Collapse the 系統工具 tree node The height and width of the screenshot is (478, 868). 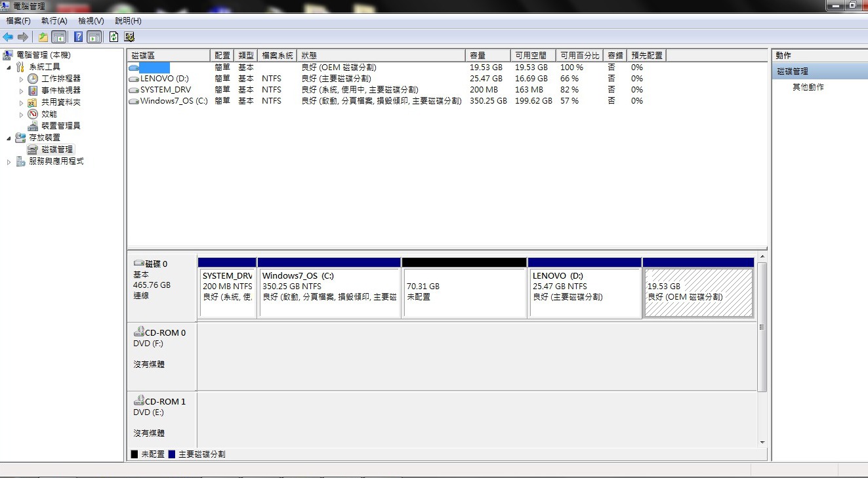pos(9,68)
